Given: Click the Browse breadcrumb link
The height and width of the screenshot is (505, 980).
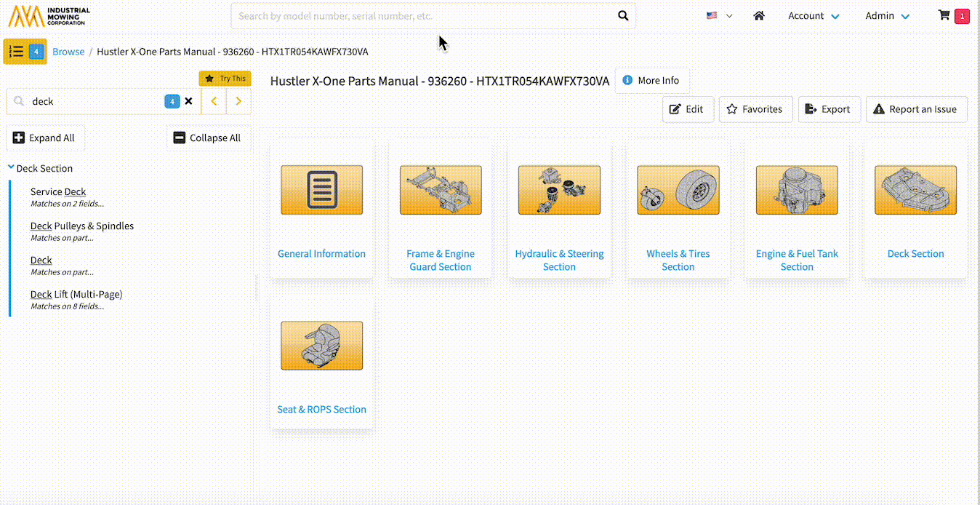Looking at the screenshot, I should pos(68,52).
